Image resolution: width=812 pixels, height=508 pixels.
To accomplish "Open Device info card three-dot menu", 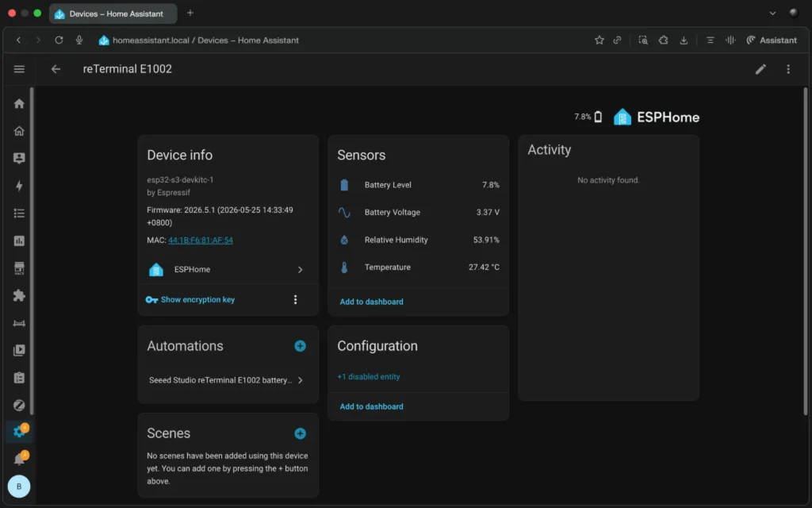I will (295, 299).
